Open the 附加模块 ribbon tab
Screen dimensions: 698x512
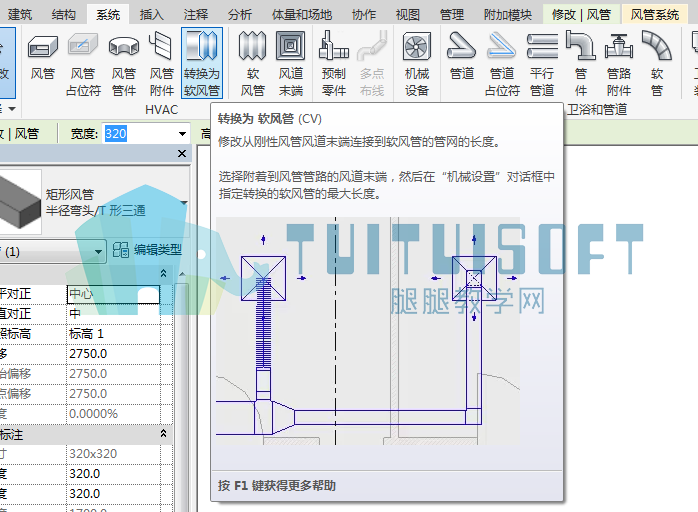508,15
